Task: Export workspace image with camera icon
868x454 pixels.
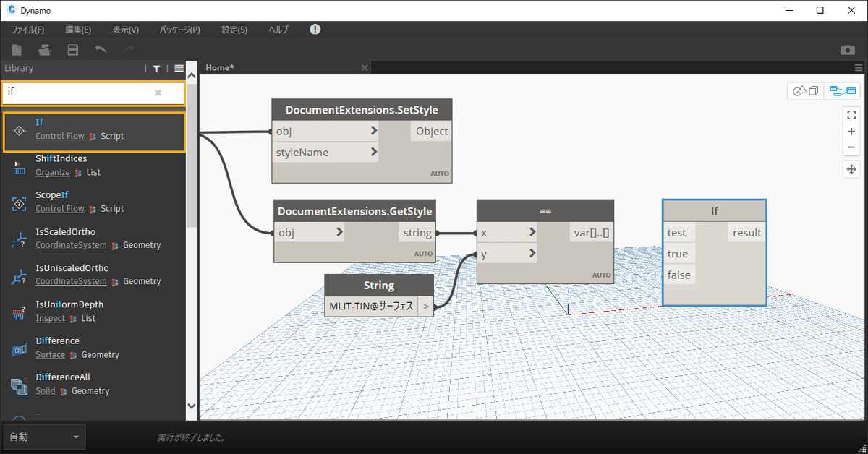Action: tap(847, 50)
